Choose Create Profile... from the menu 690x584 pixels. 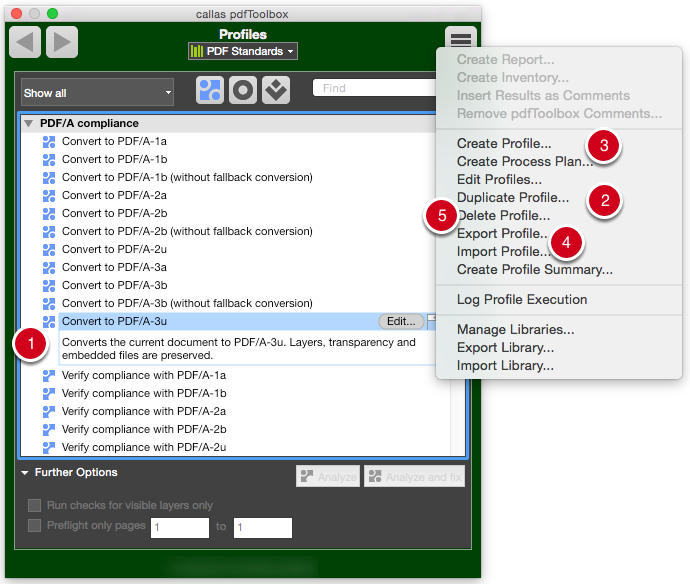click(504, 143)
